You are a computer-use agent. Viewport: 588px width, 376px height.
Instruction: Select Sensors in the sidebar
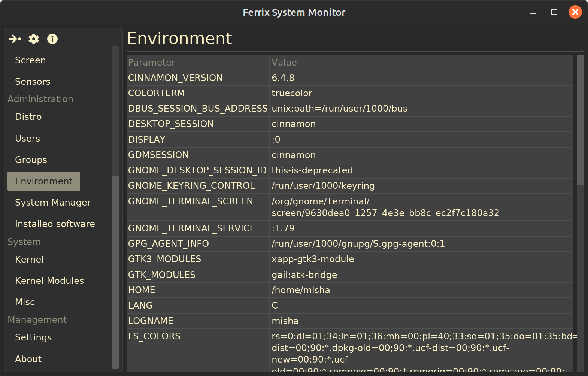pos(33,82)
